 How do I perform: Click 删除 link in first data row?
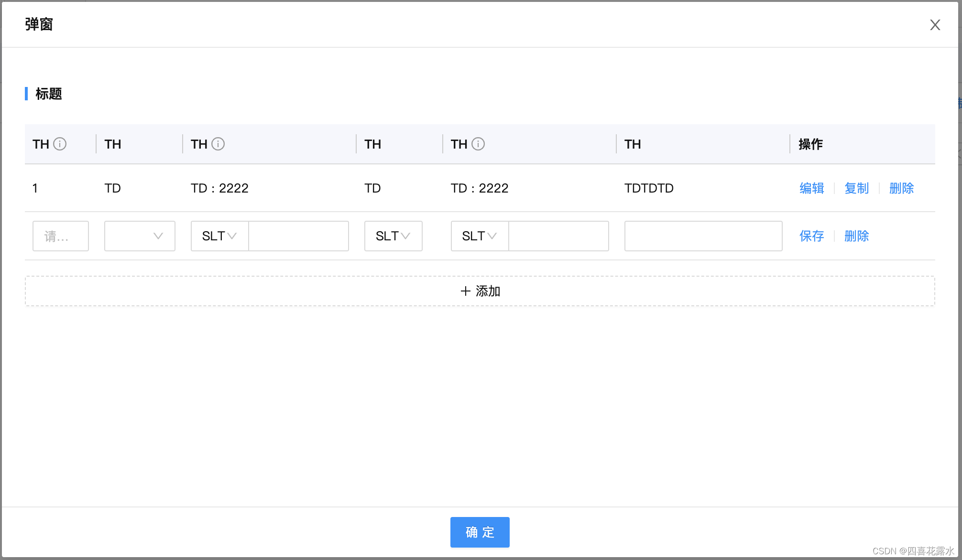(x=901, y=188)
